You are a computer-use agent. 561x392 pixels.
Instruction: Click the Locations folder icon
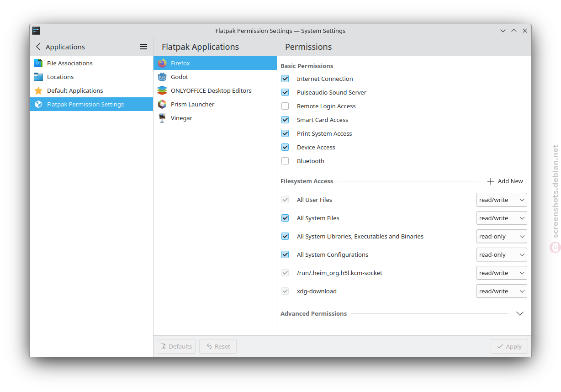coord(38,77)
